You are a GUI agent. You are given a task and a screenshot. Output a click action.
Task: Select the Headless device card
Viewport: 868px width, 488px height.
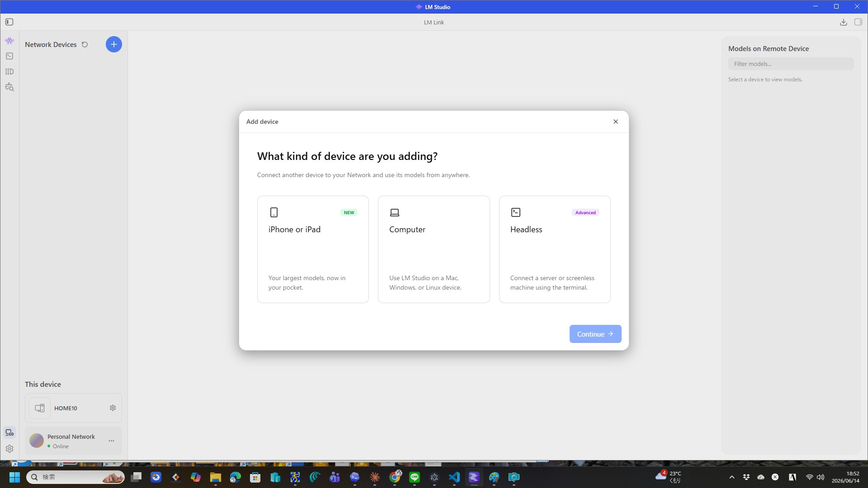coord(555,249)
